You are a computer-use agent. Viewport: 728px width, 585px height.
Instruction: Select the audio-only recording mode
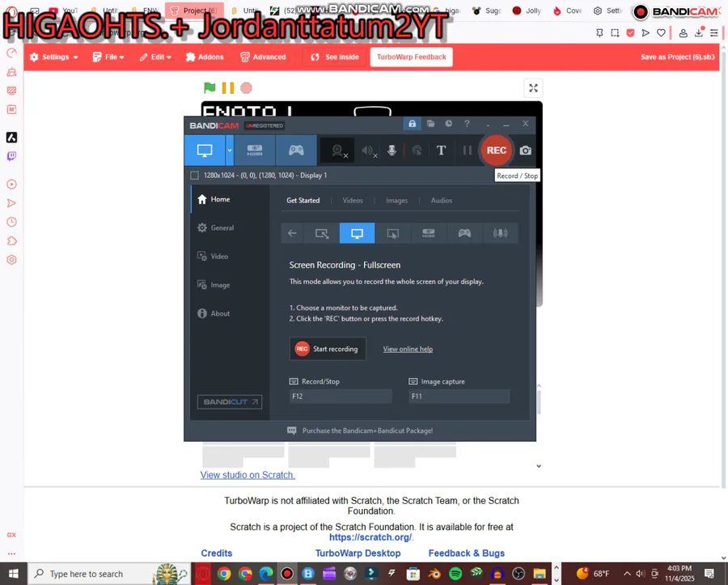pyautogui.click(x=500, y=233)
